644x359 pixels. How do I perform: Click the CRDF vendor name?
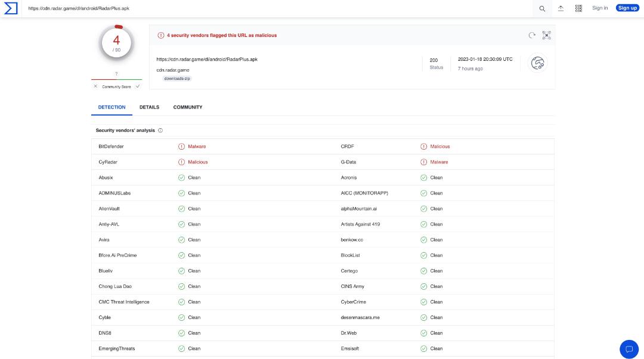tap(348, 147)
